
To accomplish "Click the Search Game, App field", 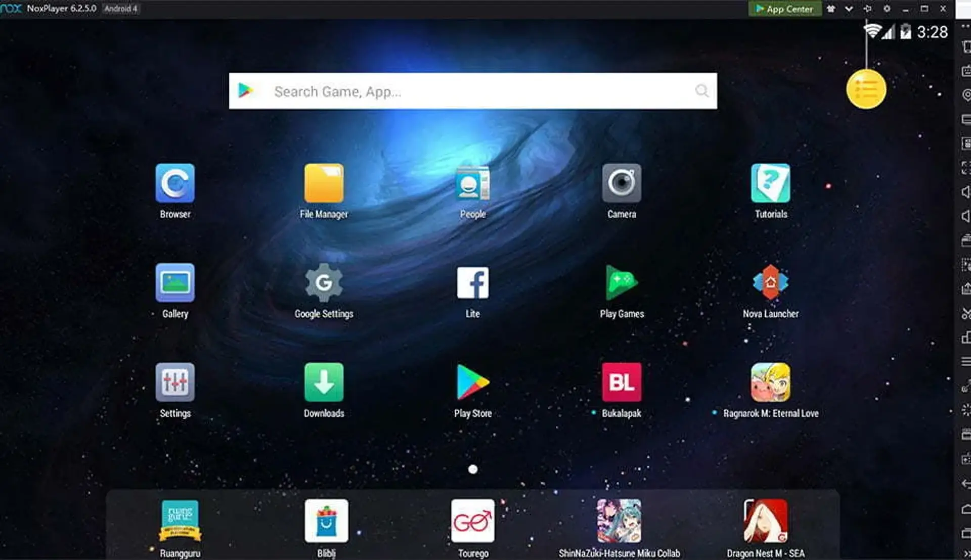I will click(473, 91).
